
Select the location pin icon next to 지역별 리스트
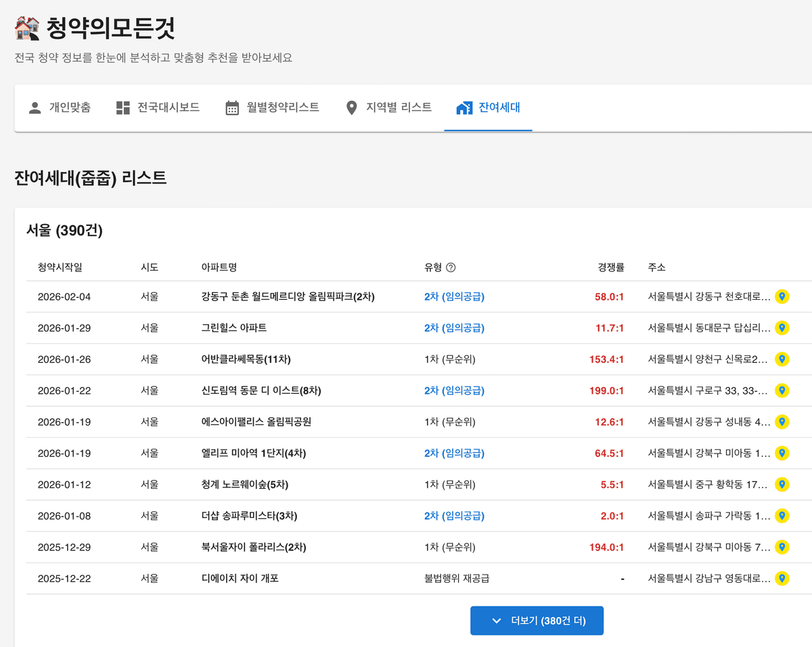tap(352, 106)
